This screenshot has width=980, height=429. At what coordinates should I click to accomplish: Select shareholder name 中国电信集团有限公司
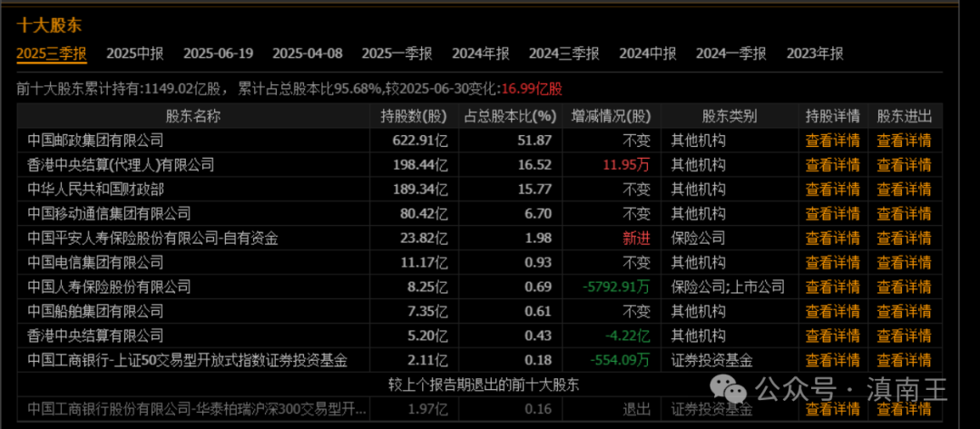pos(95,262)
